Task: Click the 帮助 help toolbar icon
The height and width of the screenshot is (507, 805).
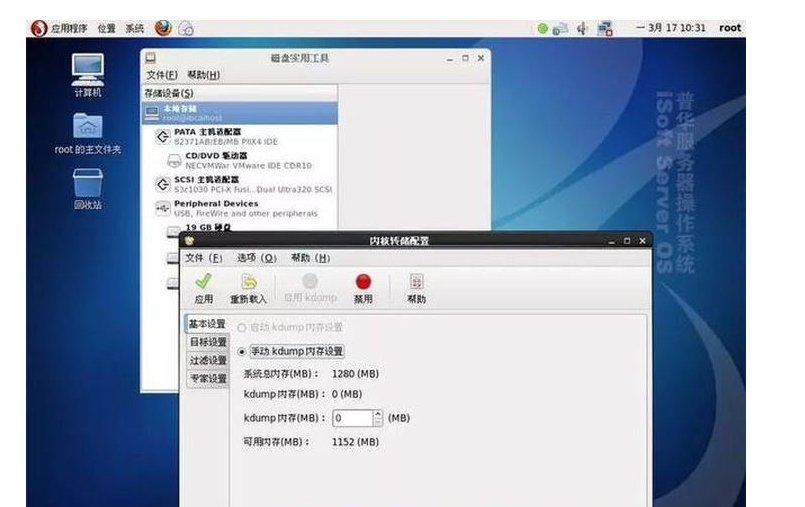Action: pos(416,281)
